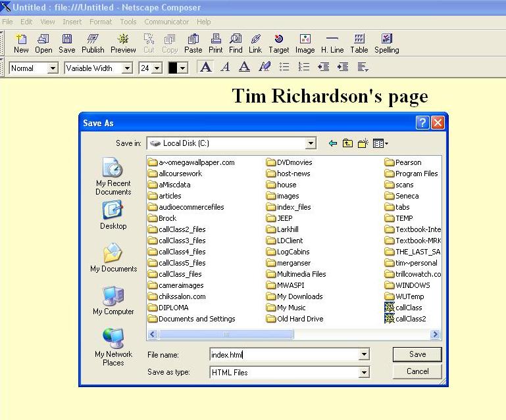Open the File menu
This screenshot has width=506, height=420.
[7, 22]
